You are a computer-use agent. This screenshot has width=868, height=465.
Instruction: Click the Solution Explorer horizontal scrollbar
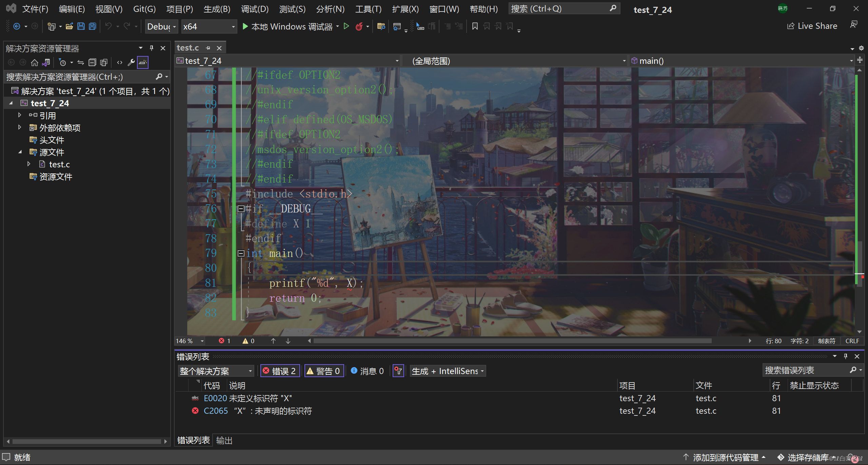pyautogui.click(x=86, y=441)
